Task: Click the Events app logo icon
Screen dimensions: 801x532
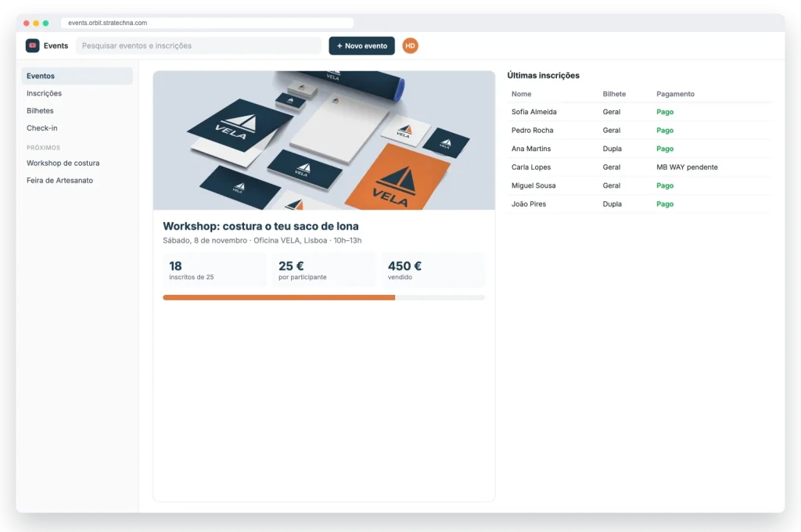Action: [32, 45]
